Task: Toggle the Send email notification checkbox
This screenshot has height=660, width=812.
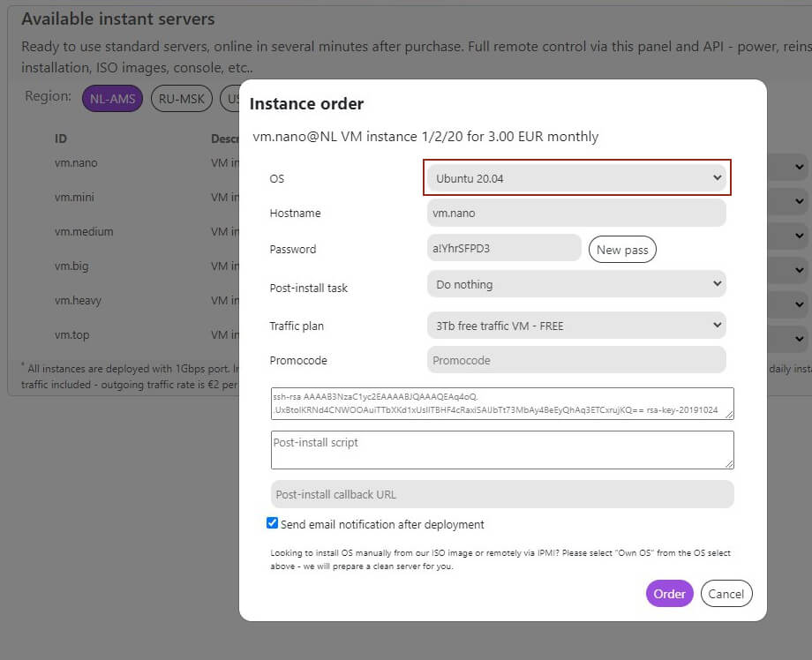Action: pos(273,523)
